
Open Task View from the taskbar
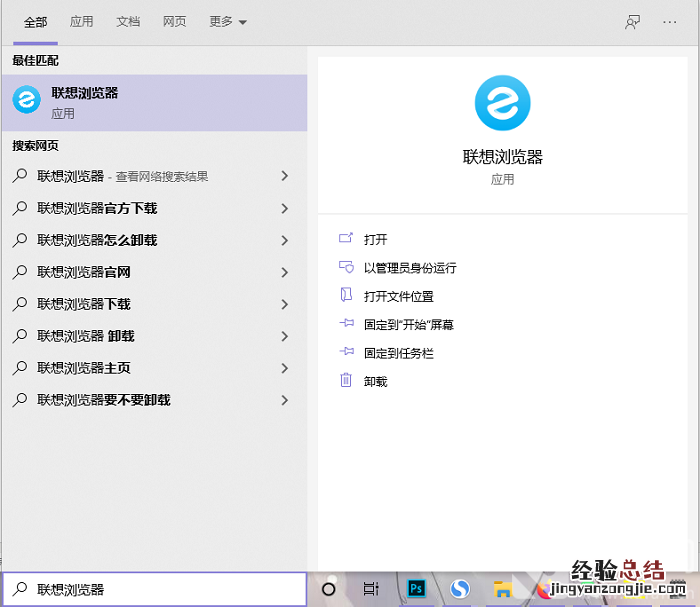coord(371,589)
